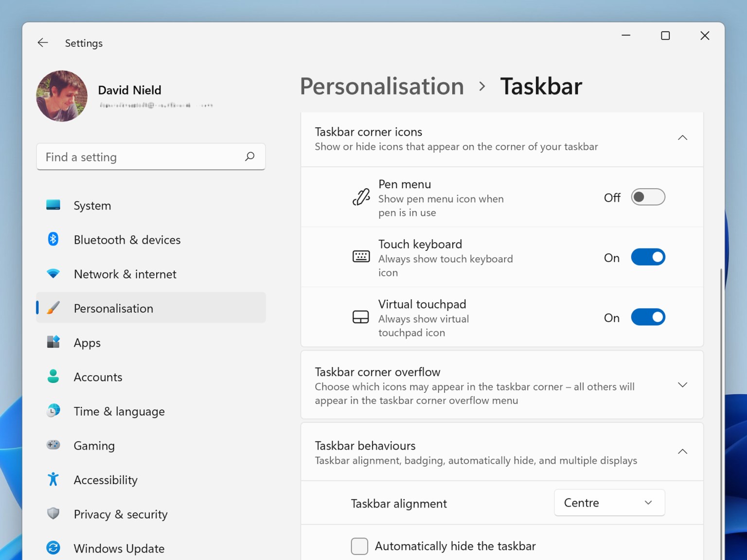Expand the Taskbar corner overflow section
Screen dimensions: 747x560
682,385
